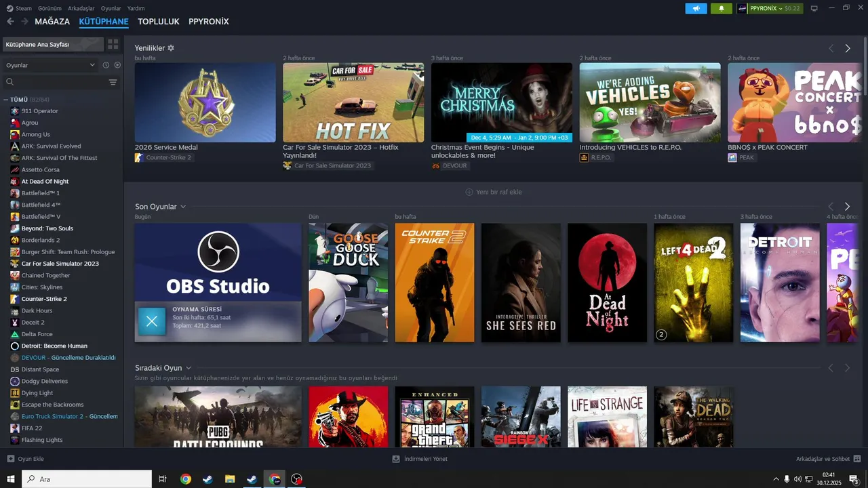Open the Windows Start menu
Viewport: 868px width, 488px height.
pyautogui.click(x=11, y=479)
